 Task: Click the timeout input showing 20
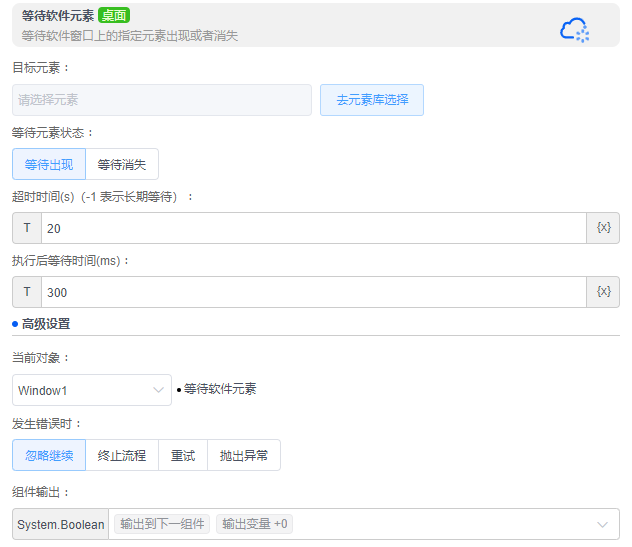pos(314,228)
